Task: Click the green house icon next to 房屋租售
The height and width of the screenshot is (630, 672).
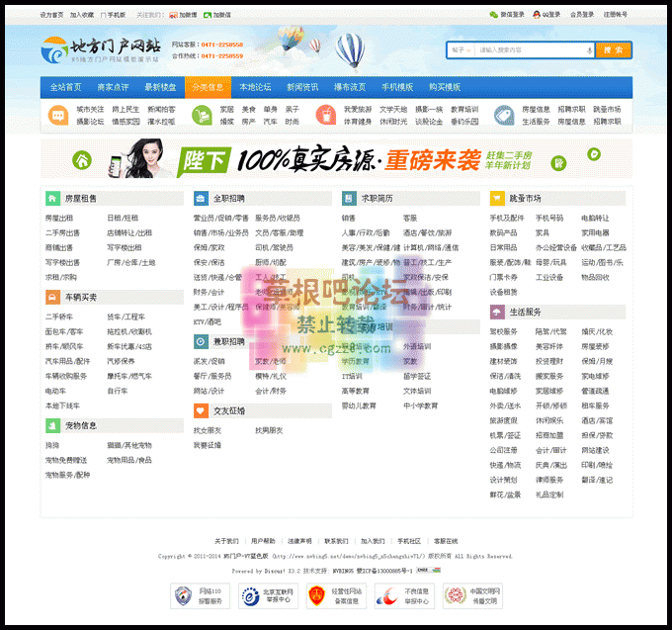Action: pyautogui.click(x=52, y=199)
